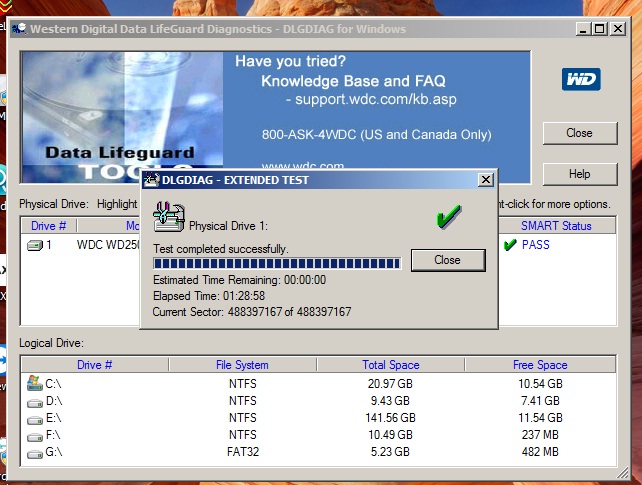Click Close button in Extended Test dialog
Viewport: 642px width, 485px height.
coord(448,260)
